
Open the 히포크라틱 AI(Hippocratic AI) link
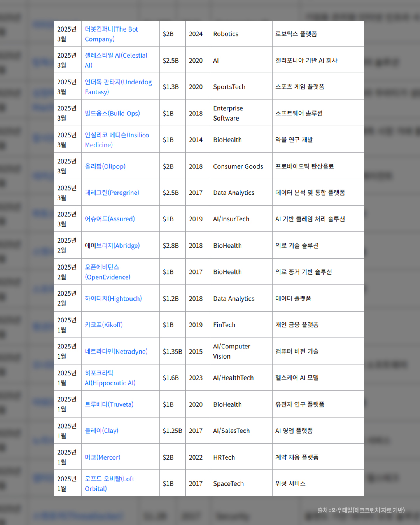[110, 378]
